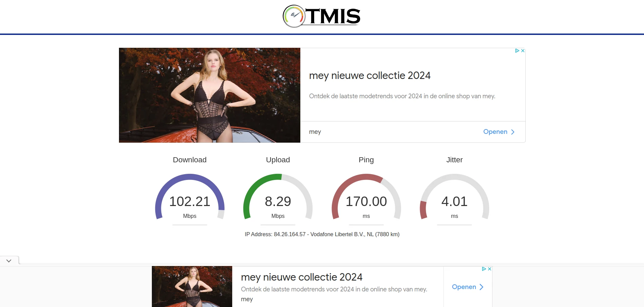Click bottom banner headline 'mey nieuwe collectie 2024'
Viewport: 644px width, 307px height.
tap(302, 277)
